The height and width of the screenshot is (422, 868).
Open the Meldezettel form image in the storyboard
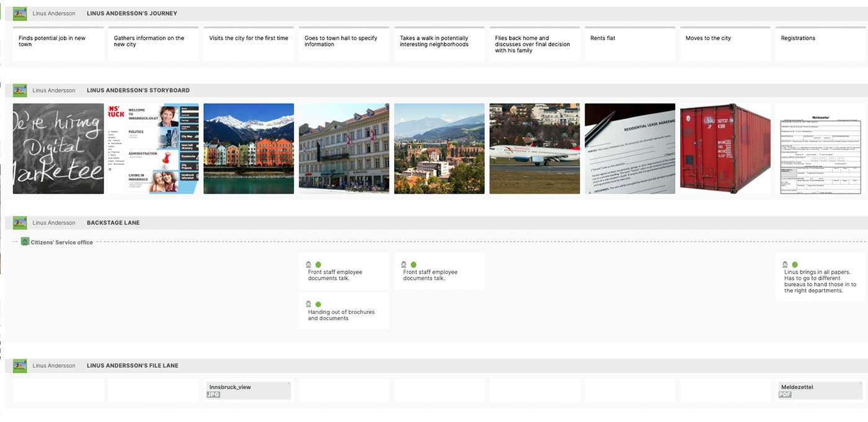tap(820, 149)
